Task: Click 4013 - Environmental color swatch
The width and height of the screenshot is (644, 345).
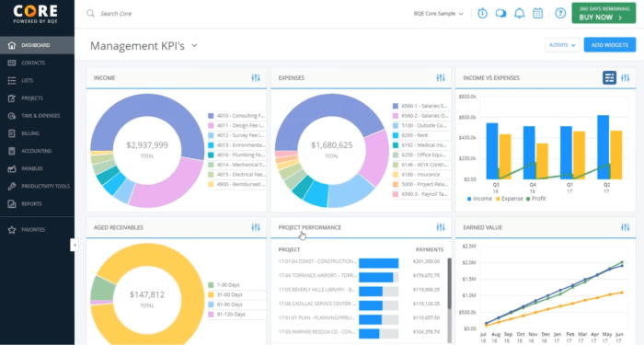Action: [x=211, y=145]
